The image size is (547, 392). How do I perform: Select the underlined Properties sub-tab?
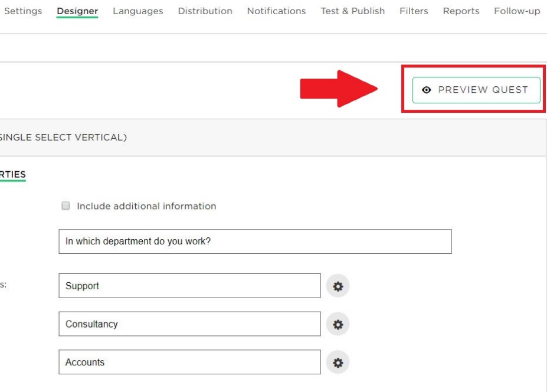tap(13, 175)
